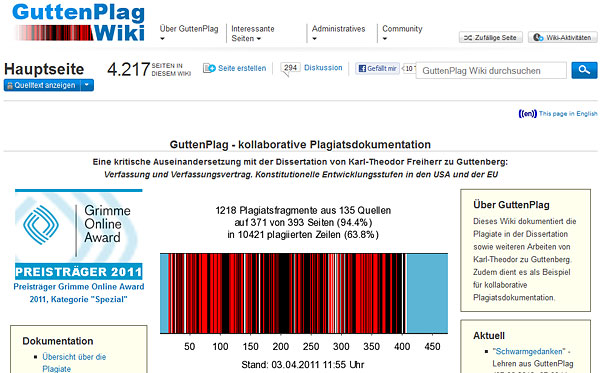Expand the Interessante Seiten menu

(x=253, y=34)
